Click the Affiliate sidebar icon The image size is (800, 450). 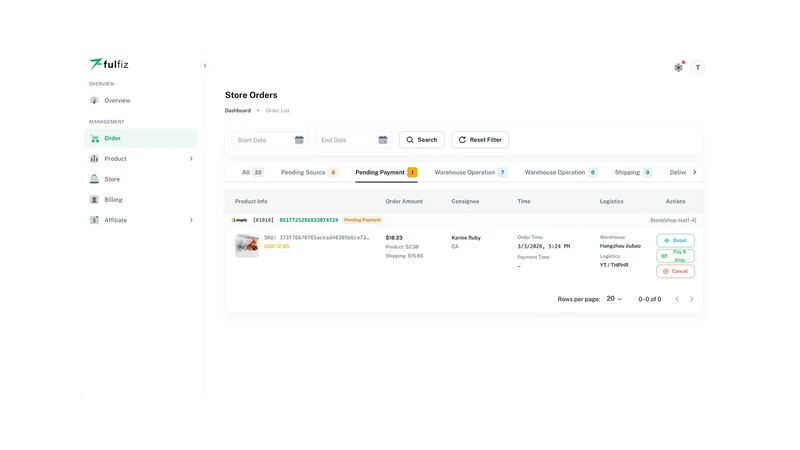[94, 220]
